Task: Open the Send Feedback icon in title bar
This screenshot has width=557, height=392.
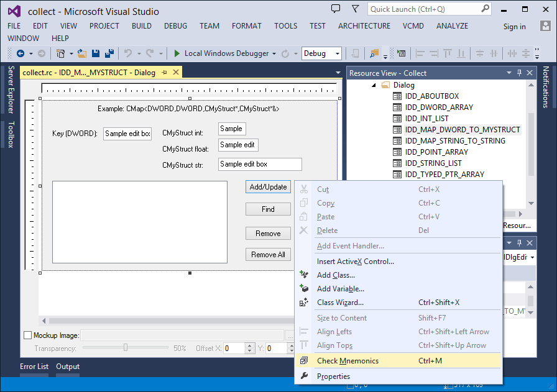Action: [336, 7]
